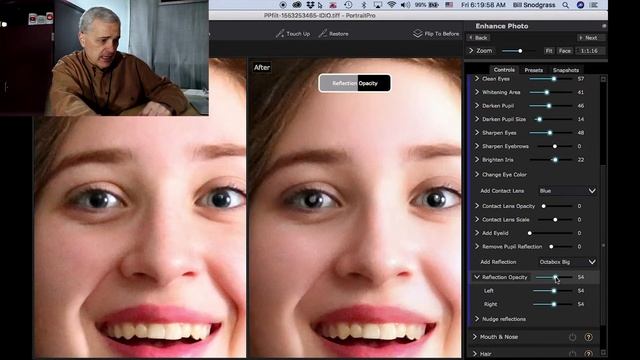Click the Flip To Before label
This screenshot has height=360, width=640.
[x=442, y=34]
